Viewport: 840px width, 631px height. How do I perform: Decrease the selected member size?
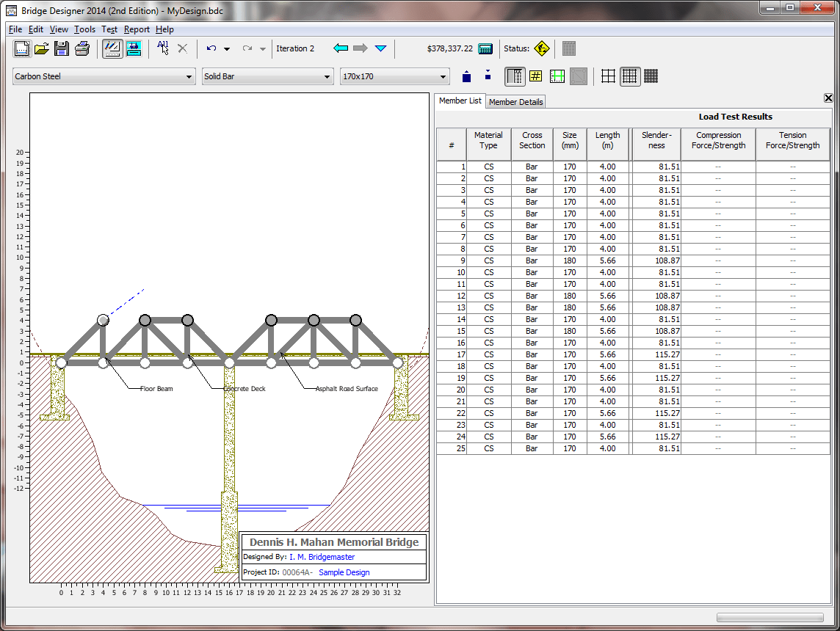pyautogui.click(x=488, y=76)
